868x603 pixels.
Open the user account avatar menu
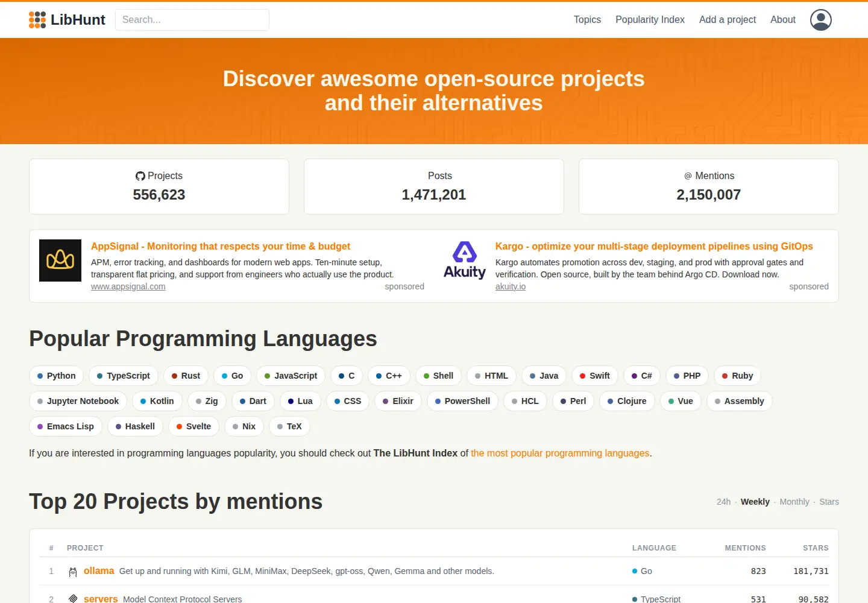[821, 20]
